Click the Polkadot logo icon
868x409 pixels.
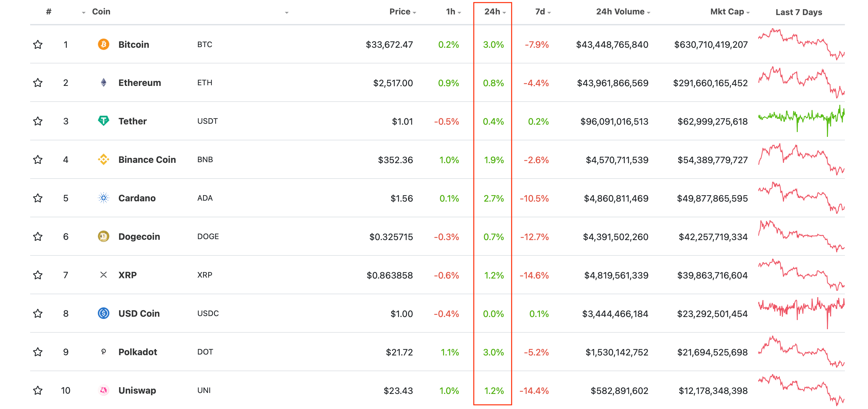103,352
